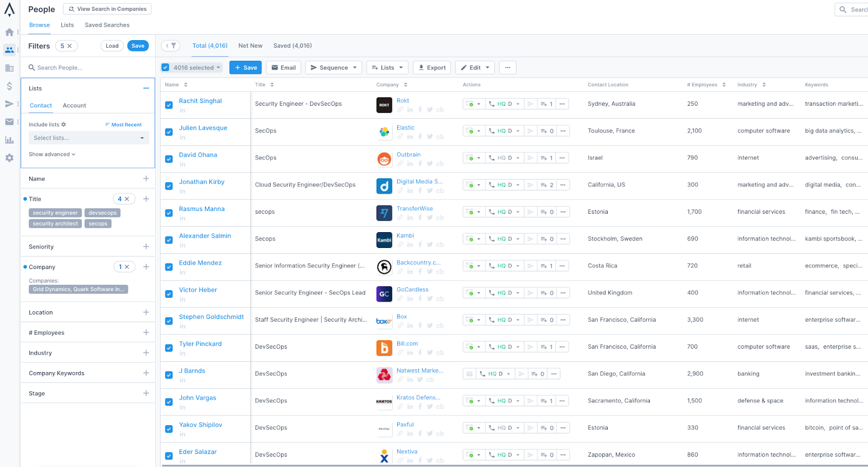Uncheck the Eddie Mendez row checkbox

[x=169, y=267]
